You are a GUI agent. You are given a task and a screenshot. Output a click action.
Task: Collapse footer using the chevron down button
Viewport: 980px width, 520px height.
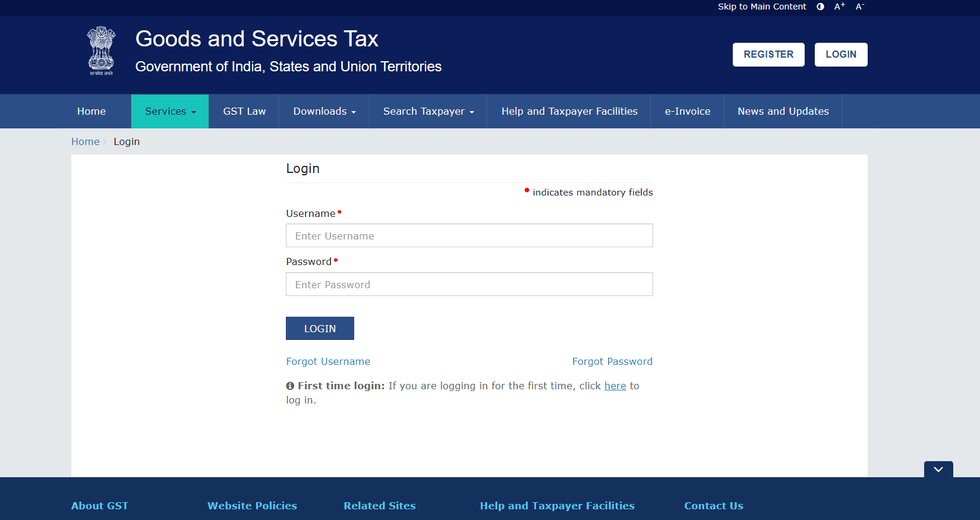[x=938, y=469]
